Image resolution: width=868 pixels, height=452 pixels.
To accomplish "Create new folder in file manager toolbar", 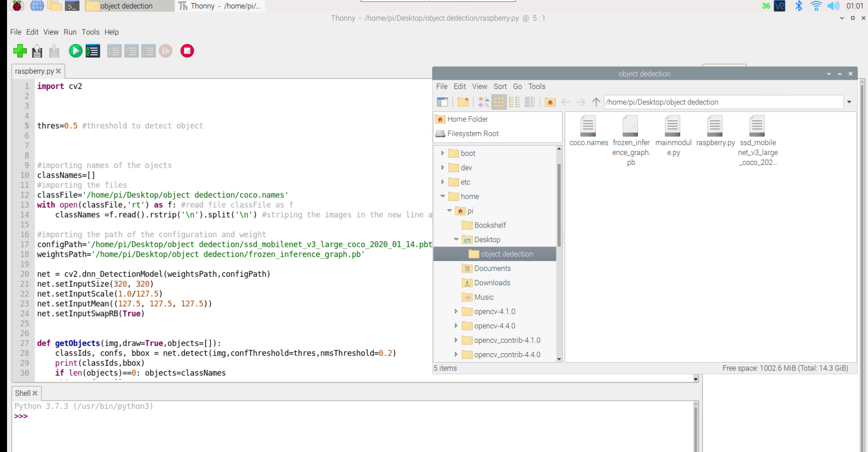I will [463, 102].
